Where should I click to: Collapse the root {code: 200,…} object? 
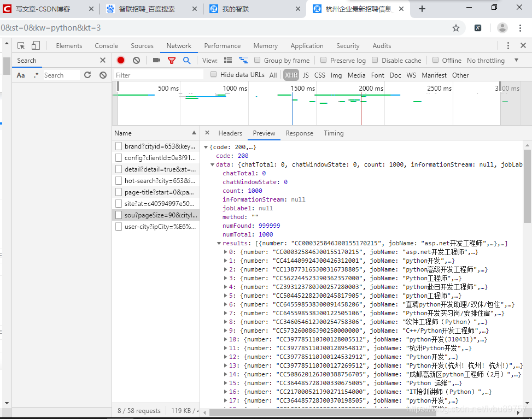click(206, 147)
